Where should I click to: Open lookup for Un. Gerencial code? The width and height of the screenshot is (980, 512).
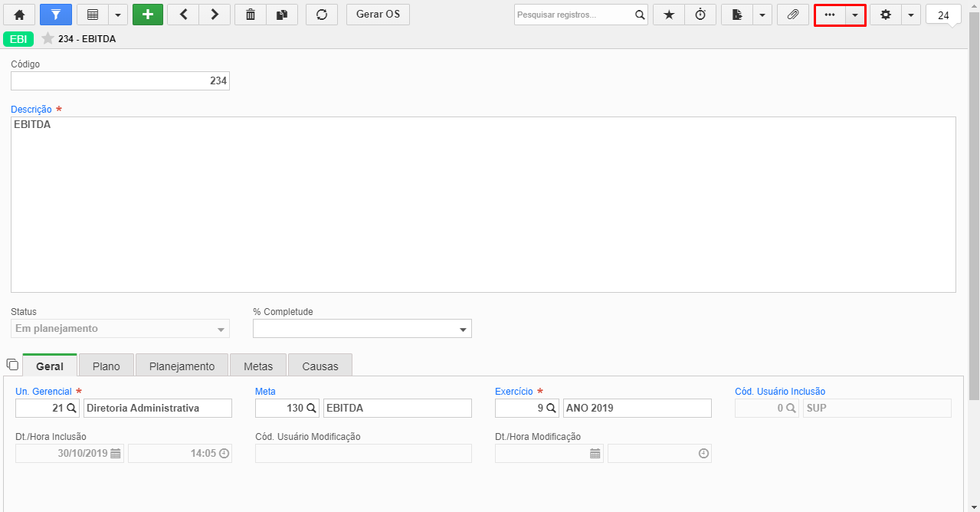pyautogui.click(x=72, y=409)
